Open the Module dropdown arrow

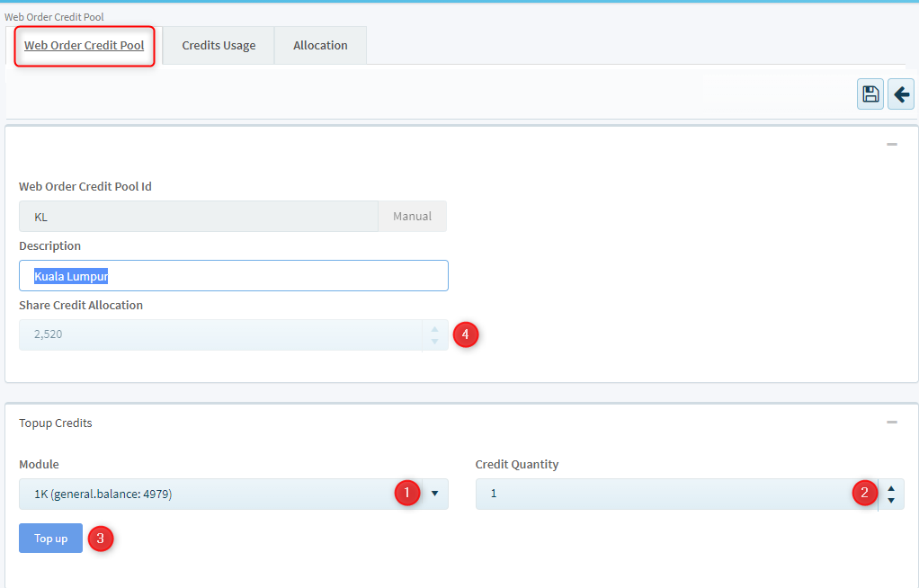click(435, 494)
